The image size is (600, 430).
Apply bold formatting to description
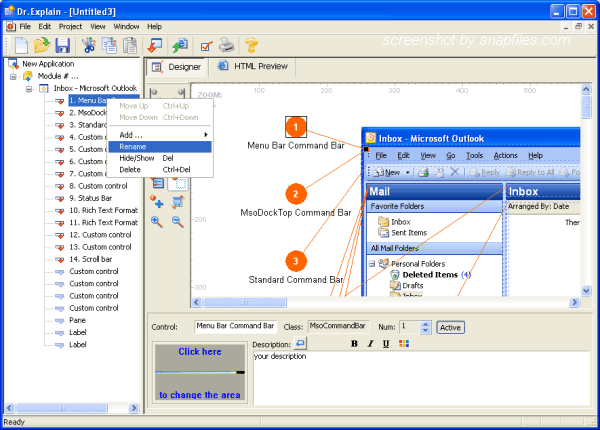tap(354, 344)
